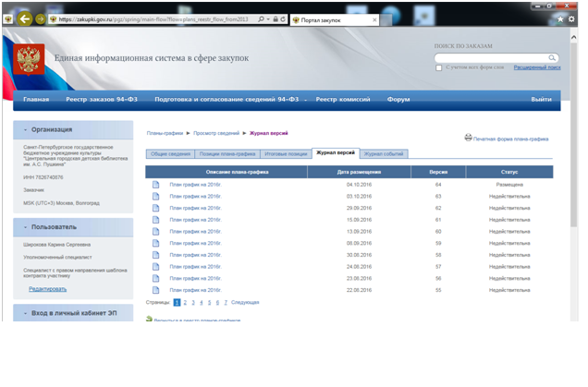Open address bar dropdown arrow
This screenshot has height=387, width=588.
click(268, 19)
